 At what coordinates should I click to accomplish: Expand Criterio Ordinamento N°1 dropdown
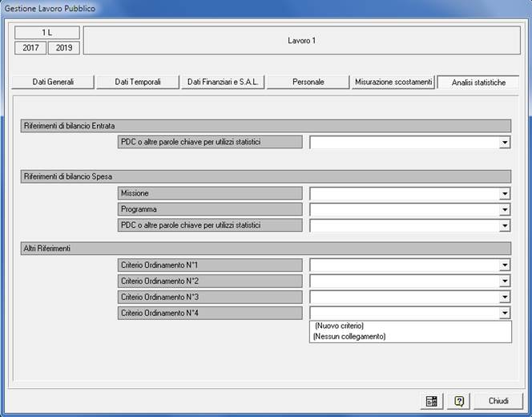click(x=505, y=265)
